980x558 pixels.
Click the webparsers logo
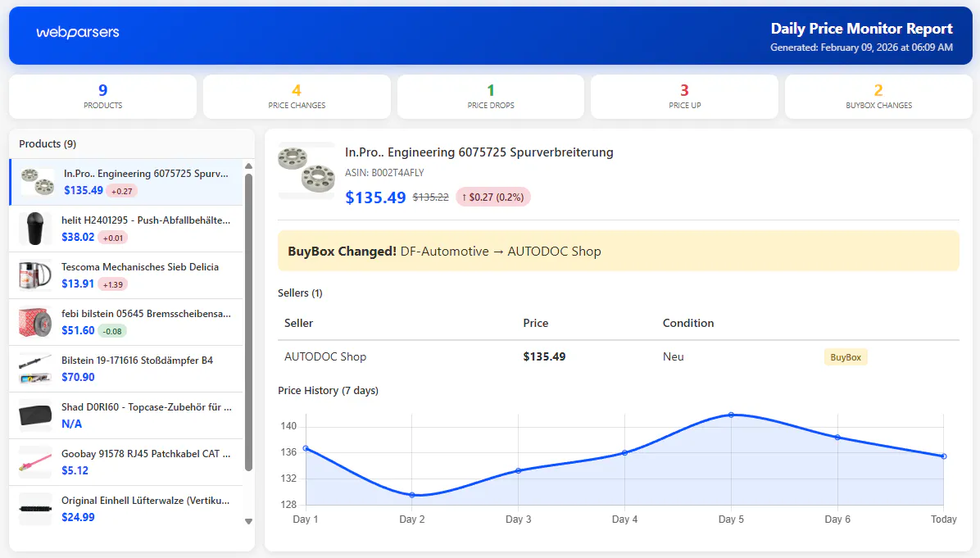coord(78,32)
